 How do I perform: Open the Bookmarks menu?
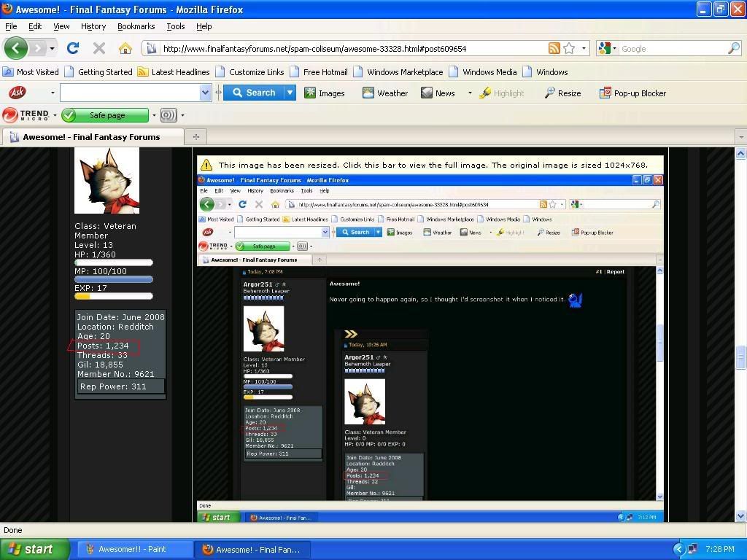136,26
